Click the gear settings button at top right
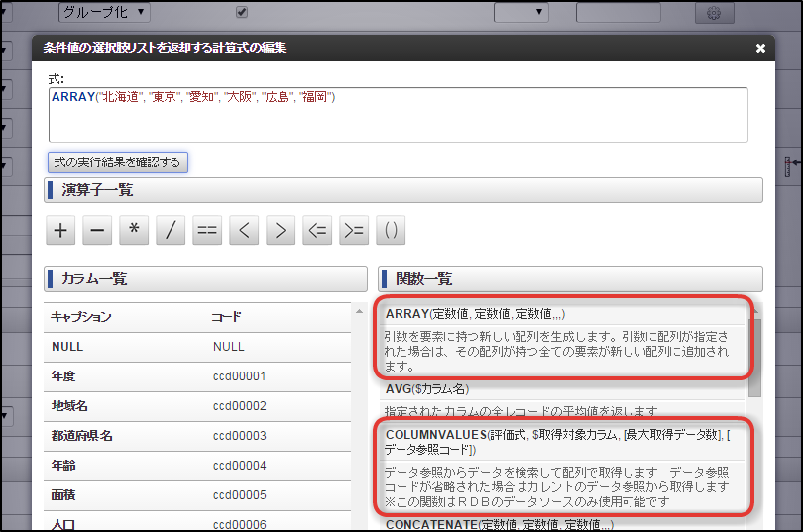Viewport: 803px width, 532px height. pyautogui.click(x=715, y=13)
